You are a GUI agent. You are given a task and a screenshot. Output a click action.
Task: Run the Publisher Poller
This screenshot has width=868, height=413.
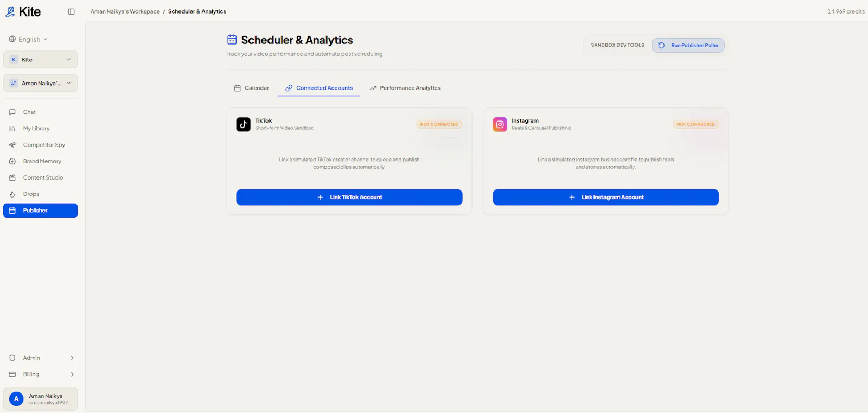pyautogui.click(x=688, y=45)
